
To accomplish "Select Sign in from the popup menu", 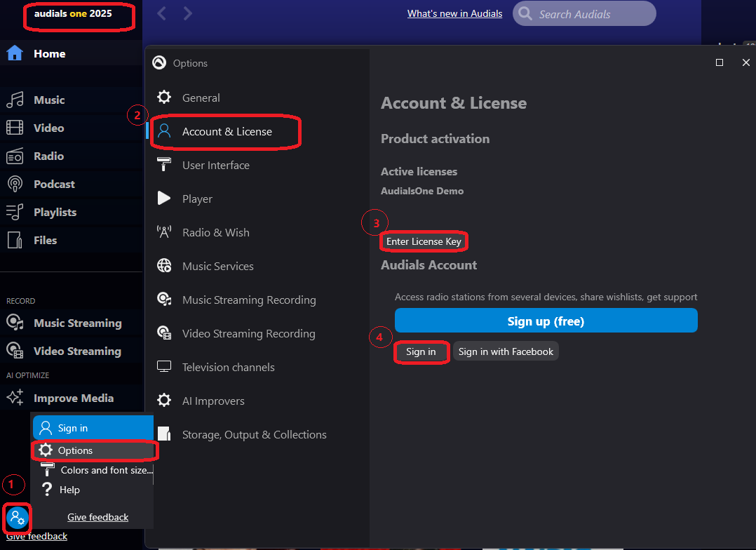I will [x=93, y=428].
